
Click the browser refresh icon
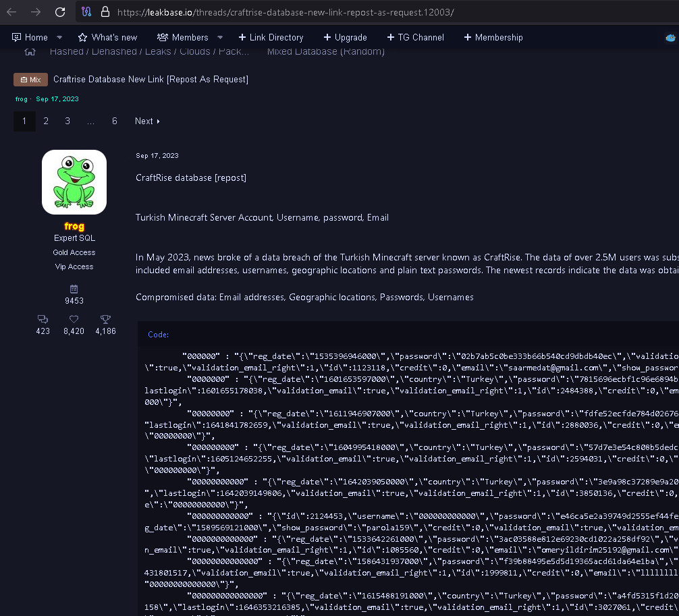pos(60,11)
